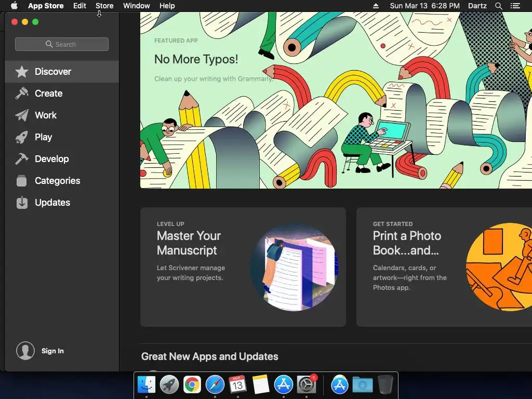Open the Window menu
This screenshot has width=532, height=399.
point(137,6)
